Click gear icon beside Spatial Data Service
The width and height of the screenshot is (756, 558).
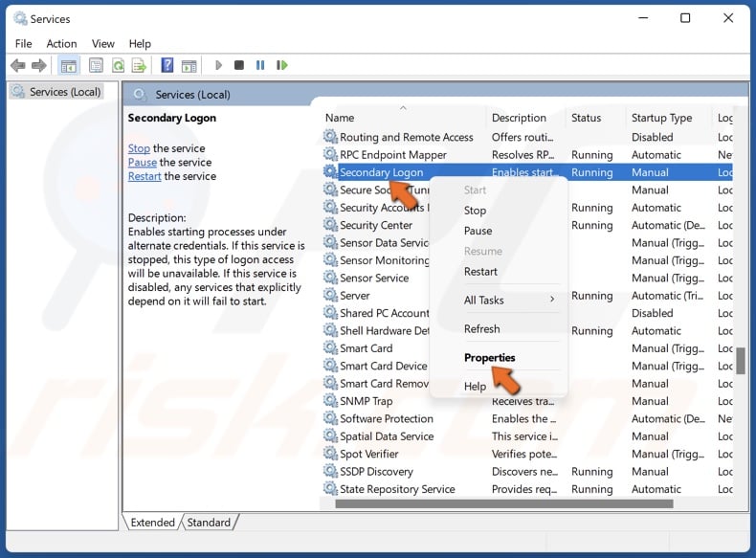pyautogui.click(x=330, y=436)
